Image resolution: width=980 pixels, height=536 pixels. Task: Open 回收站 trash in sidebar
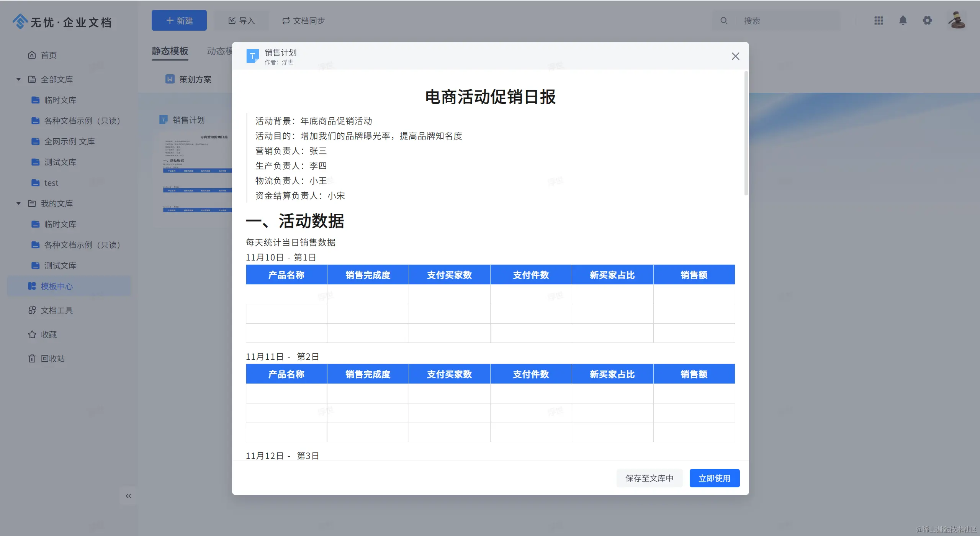[52, 359]
